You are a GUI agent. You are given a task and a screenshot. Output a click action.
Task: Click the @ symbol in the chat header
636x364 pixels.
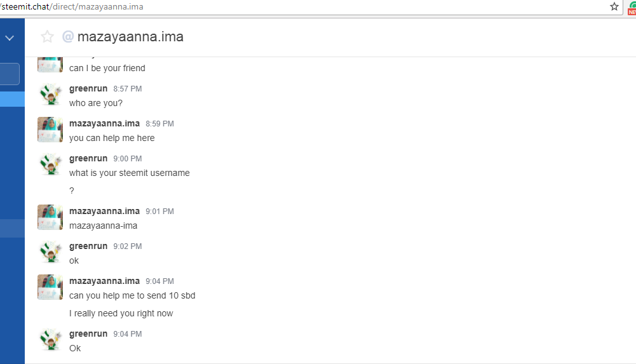pyautogui.click(x=68, y=37)
